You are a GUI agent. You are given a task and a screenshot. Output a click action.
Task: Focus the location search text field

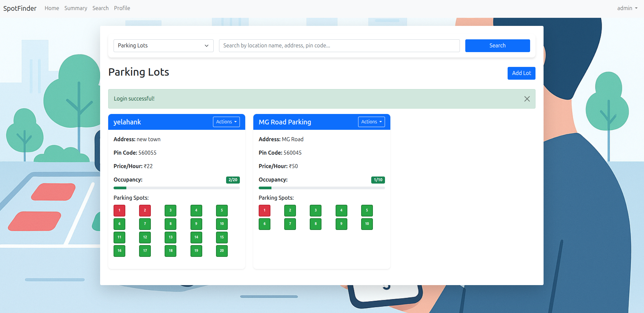coord(339,46)
